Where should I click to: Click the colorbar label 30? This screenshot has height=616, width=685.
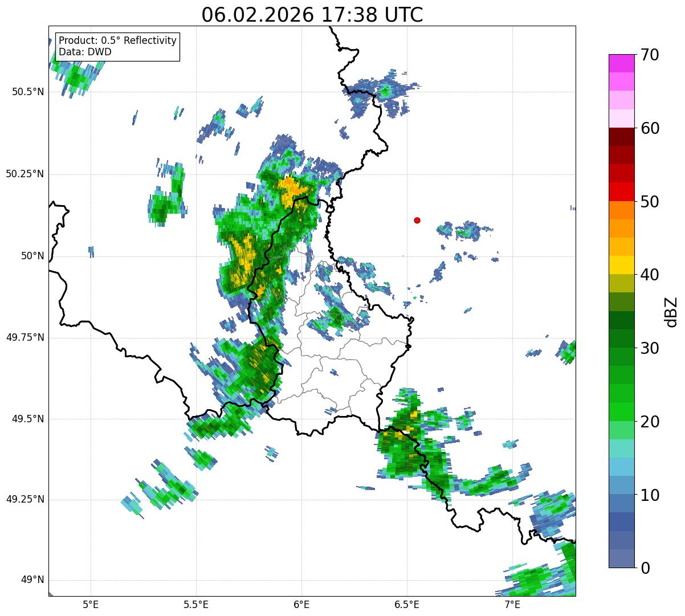pyautogui.click(x=650, y=348)
